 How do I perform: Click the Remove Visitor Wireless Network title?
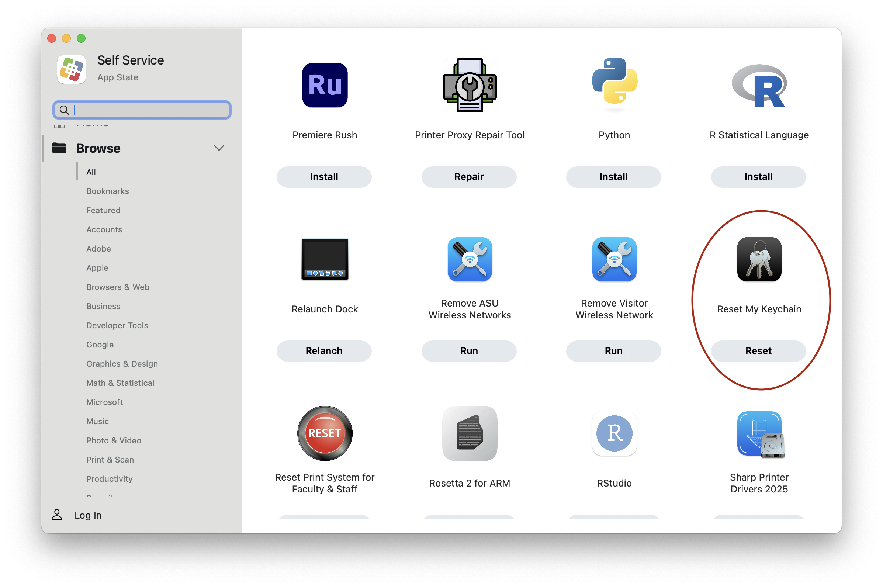[614, 309]
